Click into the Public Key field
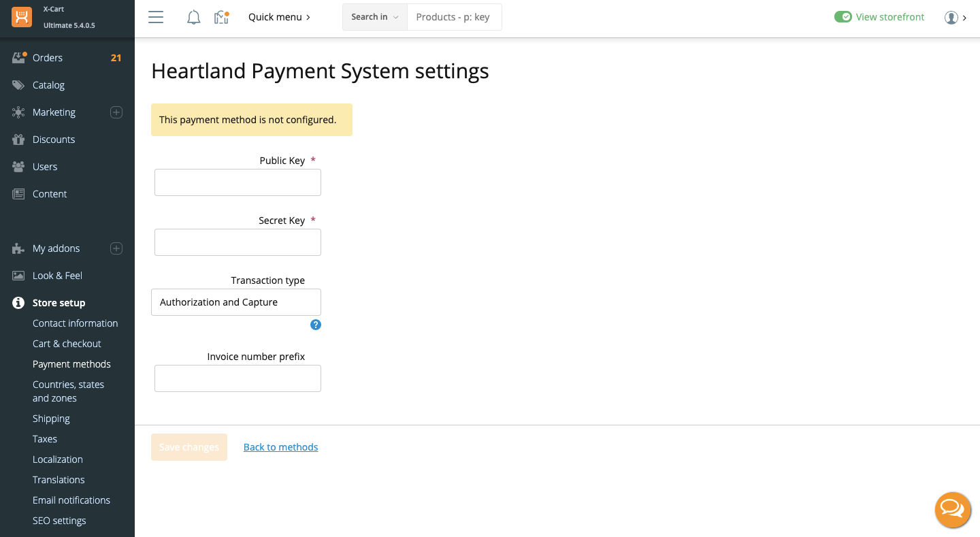 coord(238,182)
